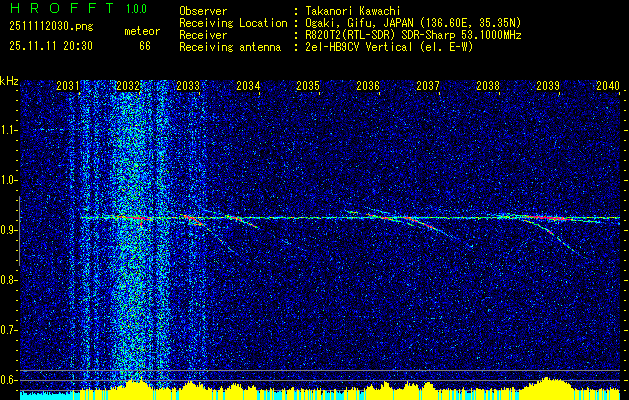Click the 0.6 kHz frequency label
This screenshot has height=400, width=629.
pyautogui.click(x=7, y=380)
